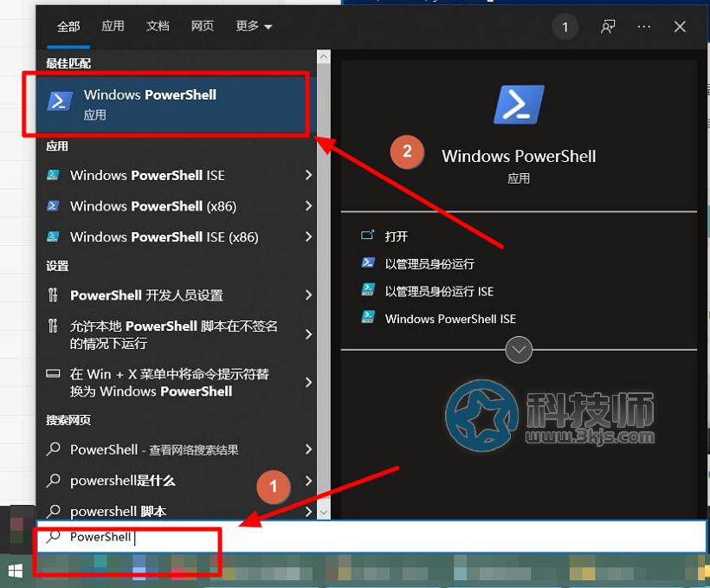
Task: Click the tools icon beside 允许本地 PowerShell 脚本
Action: click(x=53, y=326)
